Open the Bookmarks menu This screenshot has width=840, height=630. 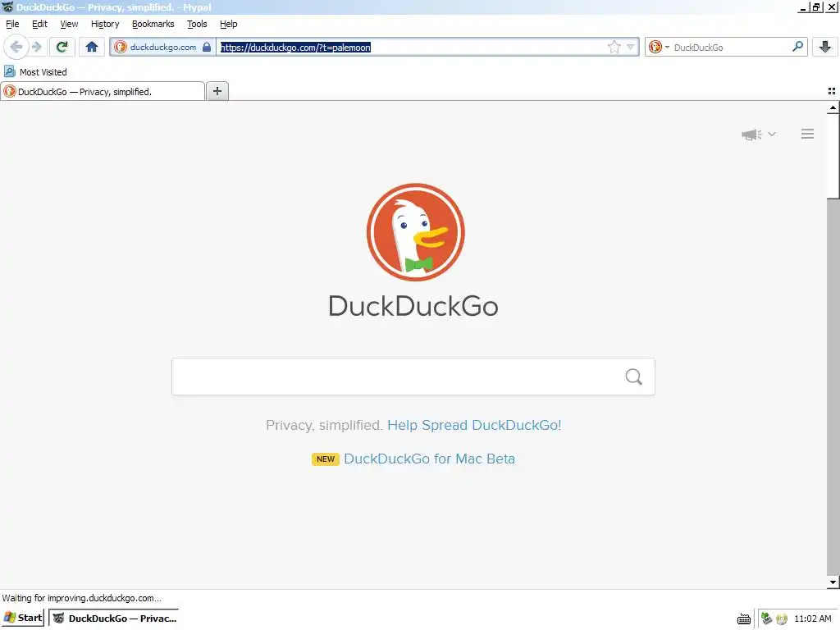click(x=153, y=24)
